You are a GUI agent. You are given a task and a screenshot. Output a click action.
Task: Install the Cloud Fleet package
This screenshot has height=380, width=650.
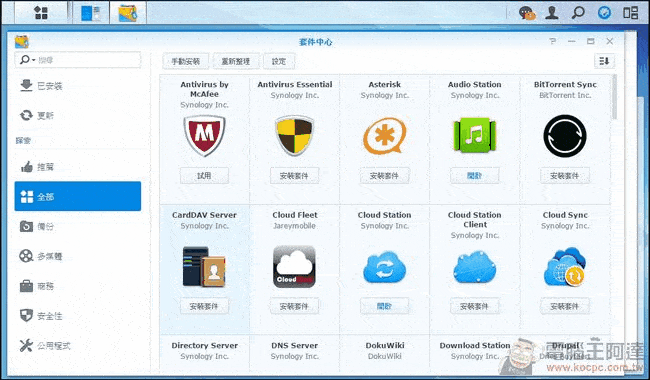click(294, 306)
